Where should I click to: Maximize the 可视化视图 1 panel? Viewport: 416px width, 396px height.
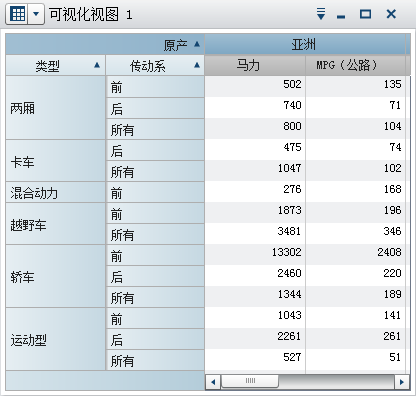pyautogui.click(x=365, y=14)
